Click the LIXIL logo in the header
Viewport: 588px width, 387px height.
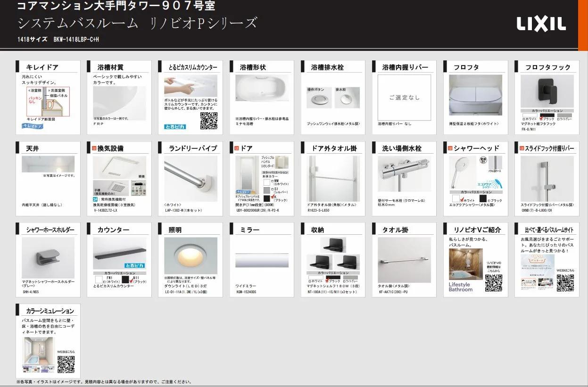(541, 24)
